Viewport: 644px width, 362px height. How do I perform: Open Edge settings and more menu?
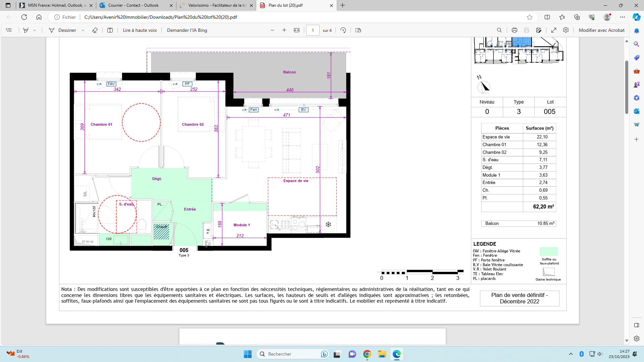tap(623, 17)
